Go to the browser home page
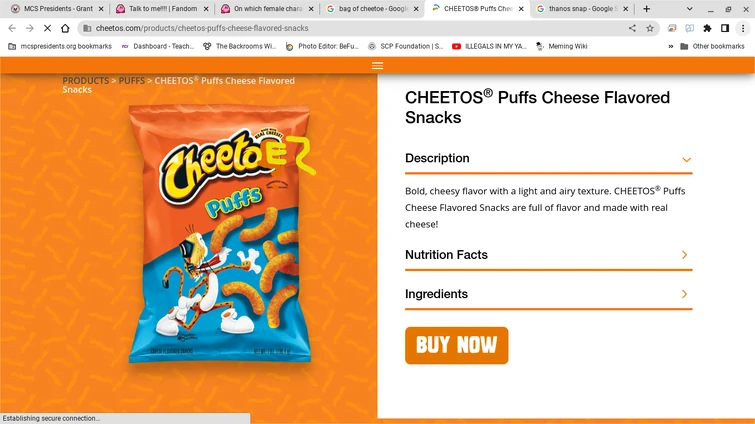 click(x=65, y=28)
